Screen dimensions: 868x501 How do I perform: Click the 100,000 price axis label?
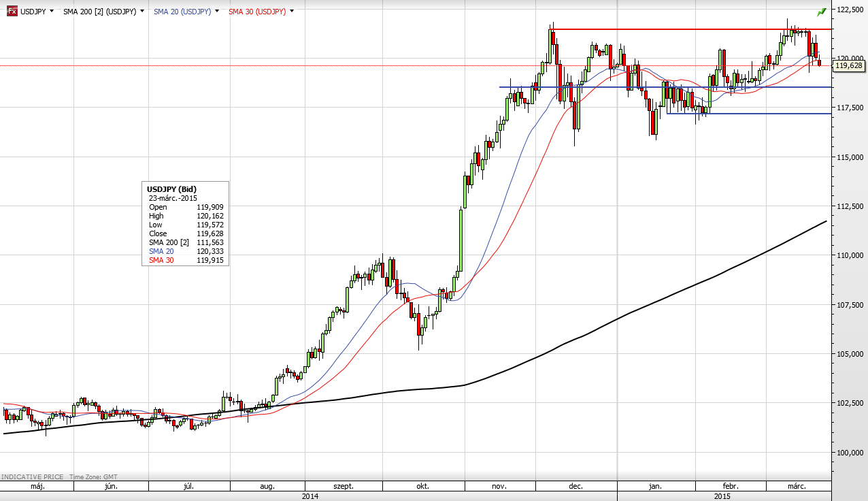(850, 453)
